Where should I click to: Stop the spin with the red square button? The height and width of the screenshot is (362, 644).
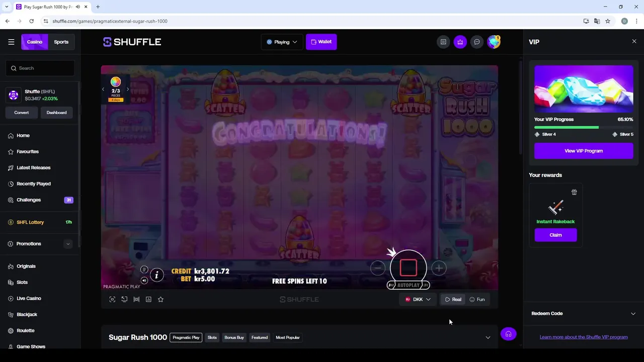click(408, 267)
